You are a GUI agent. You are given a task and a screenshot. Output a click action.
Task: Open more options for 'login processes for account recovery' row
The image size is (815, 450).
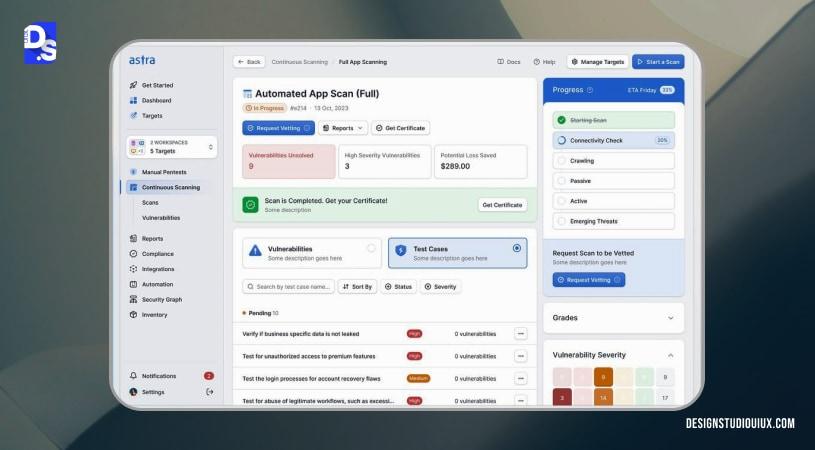click(x=521, y=378)
